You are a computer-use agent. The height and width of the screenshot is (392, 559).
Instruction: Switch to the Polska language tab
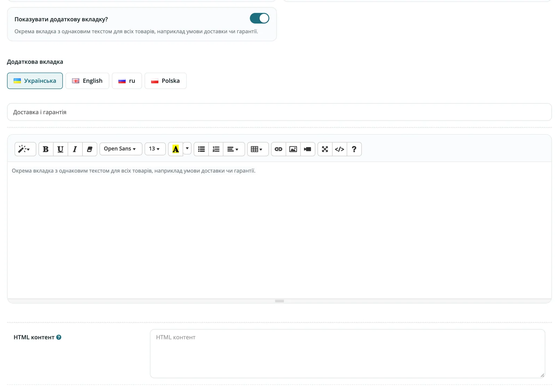point(166,81)
